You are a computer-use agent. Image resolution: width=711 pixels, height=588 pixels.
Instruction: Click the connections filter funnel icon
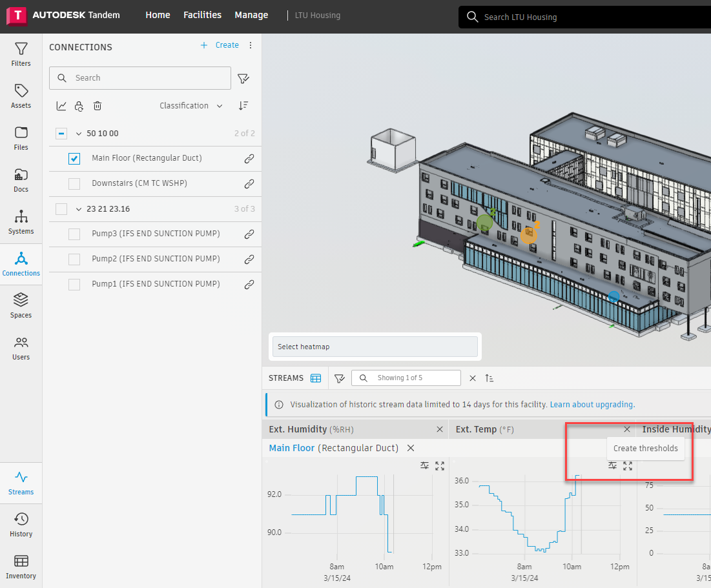click(243, 78)
